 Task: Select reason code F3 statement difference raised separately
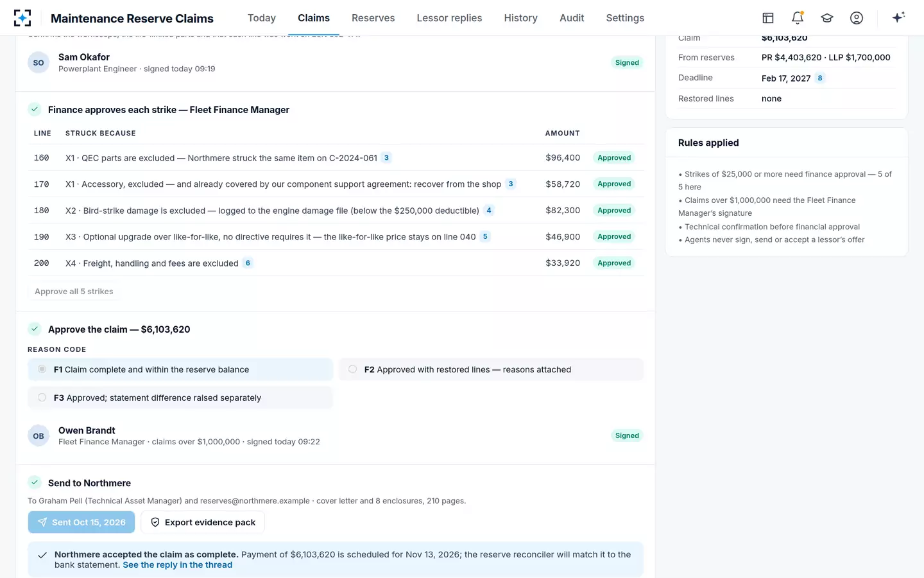[x=180, y=398]
